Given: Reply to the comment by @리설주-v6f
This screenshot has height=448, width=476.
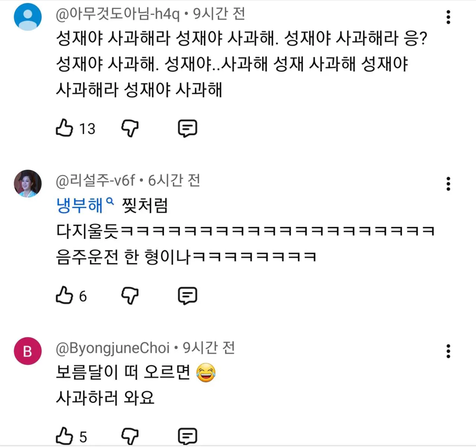Looking at the screenshot, I should pyautogui.click(x=187, y=296).
